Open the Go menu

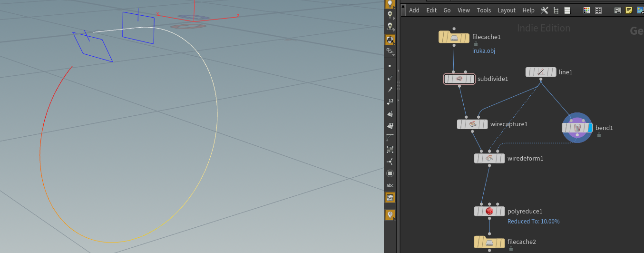[447, 10]
